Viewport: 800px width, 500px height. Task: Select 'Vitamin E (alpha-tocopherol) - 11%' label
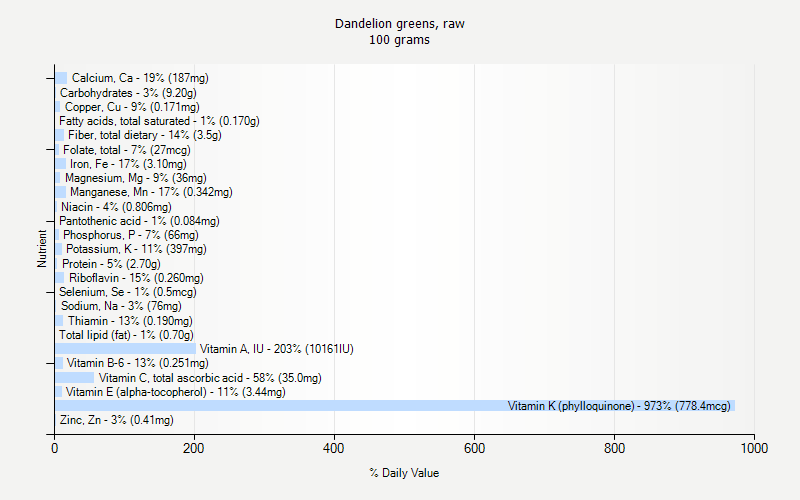coord(176,392)
